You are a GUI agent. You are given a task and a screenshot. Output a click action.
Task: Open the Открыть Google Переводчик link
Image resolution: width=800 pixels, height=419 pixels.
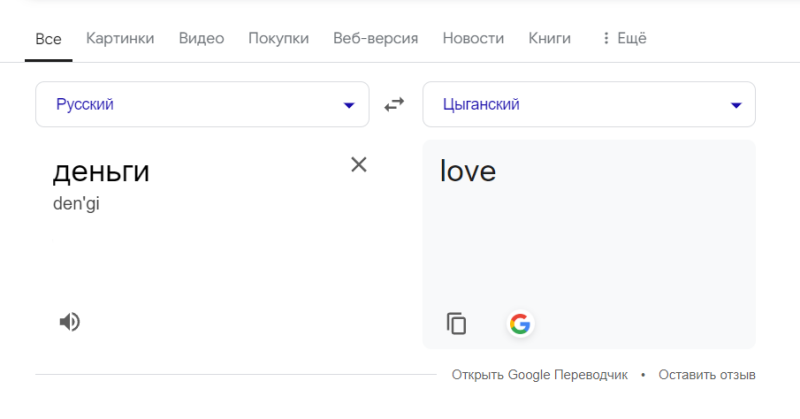tap(539, 375)
